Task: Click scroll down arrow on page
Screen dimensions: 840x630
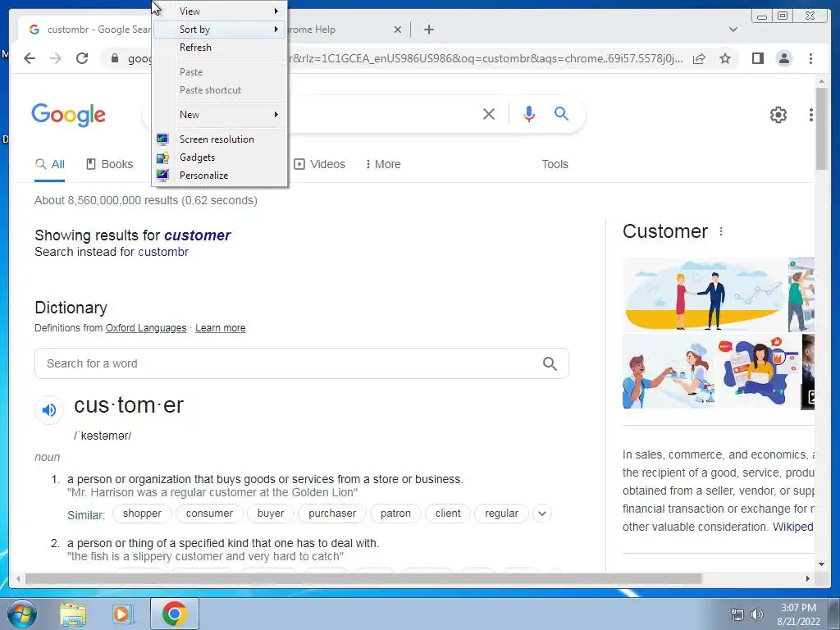Action: 821,564
